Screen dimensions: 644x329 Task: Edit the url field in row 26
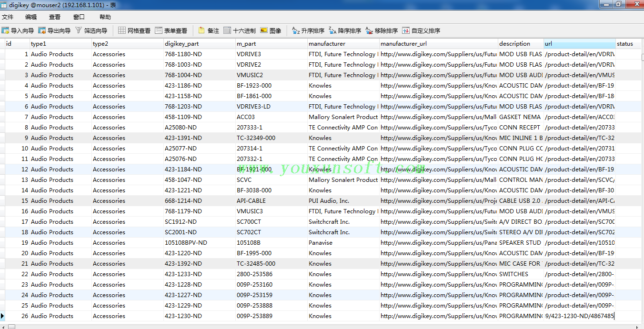[x=579, y=316]
